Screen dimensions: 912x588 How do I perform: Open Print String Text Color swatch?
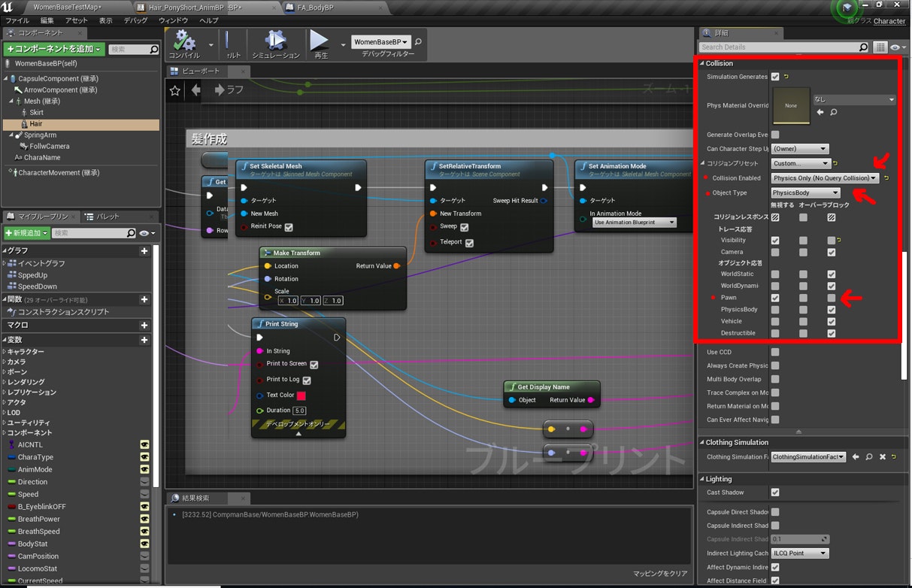[301, 396]
